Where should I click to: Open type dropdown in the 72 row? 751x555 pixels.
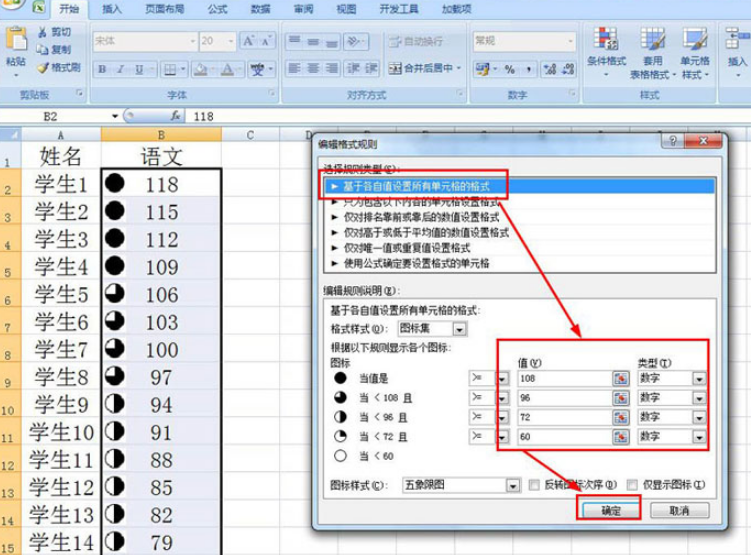tap(699, 418)
